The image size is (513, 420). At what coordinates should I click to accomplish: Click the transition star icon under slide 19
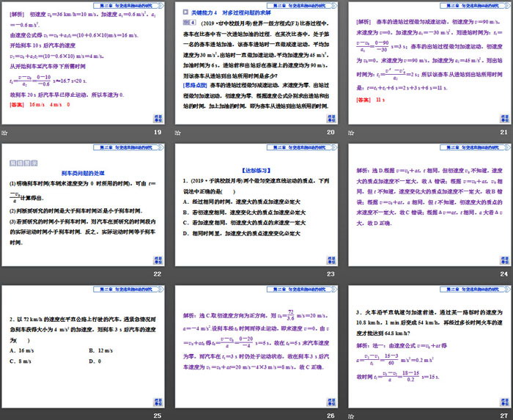pos(4,133)
